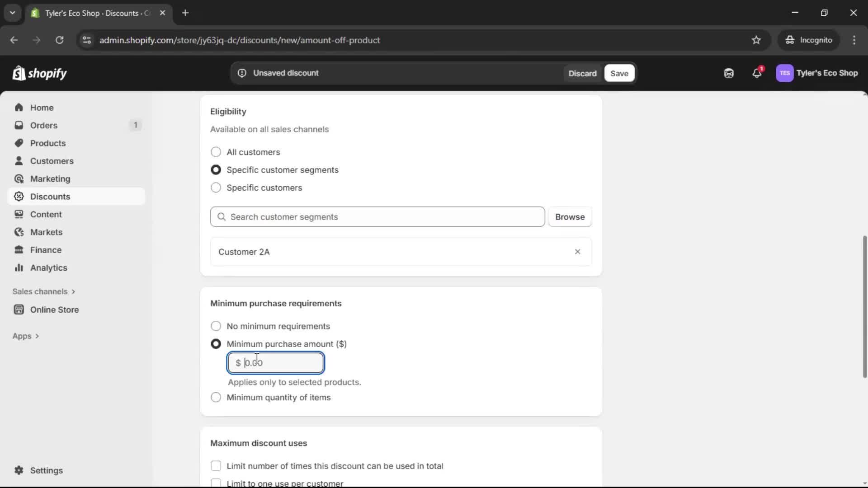Click the minimum purchase amount field

[x=276, y=362]
